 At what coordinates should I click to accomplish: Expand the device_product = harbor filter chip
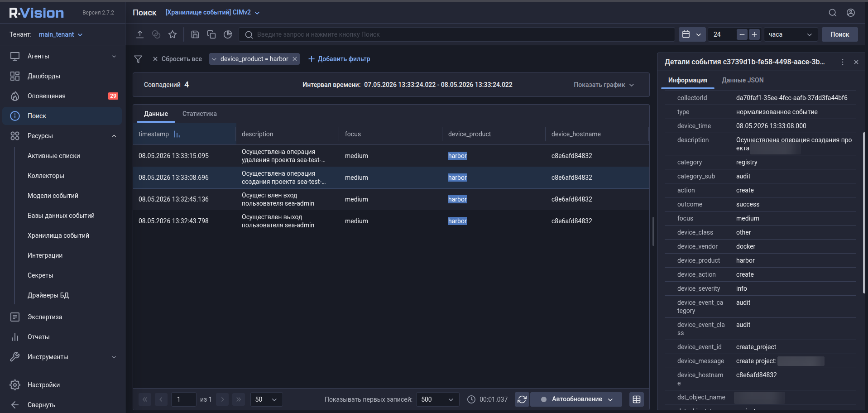pyautogui.click(x=214, y=59)
